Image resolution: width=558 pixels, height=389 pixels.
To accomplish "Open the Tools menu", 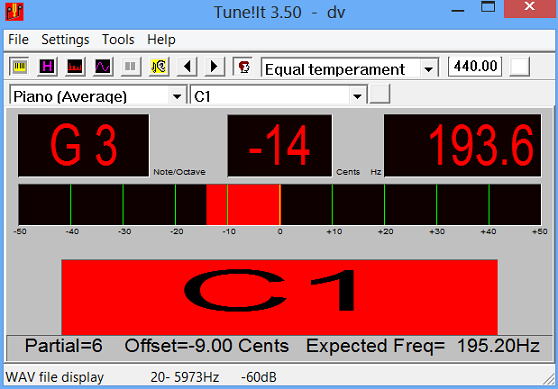I will point(118,40).
